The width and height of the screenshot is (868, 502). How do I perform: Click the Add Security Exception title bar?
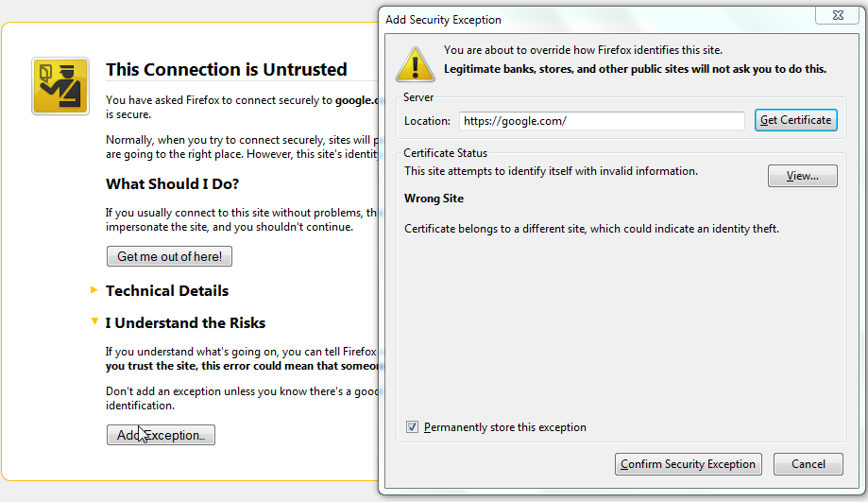point(567,19)
